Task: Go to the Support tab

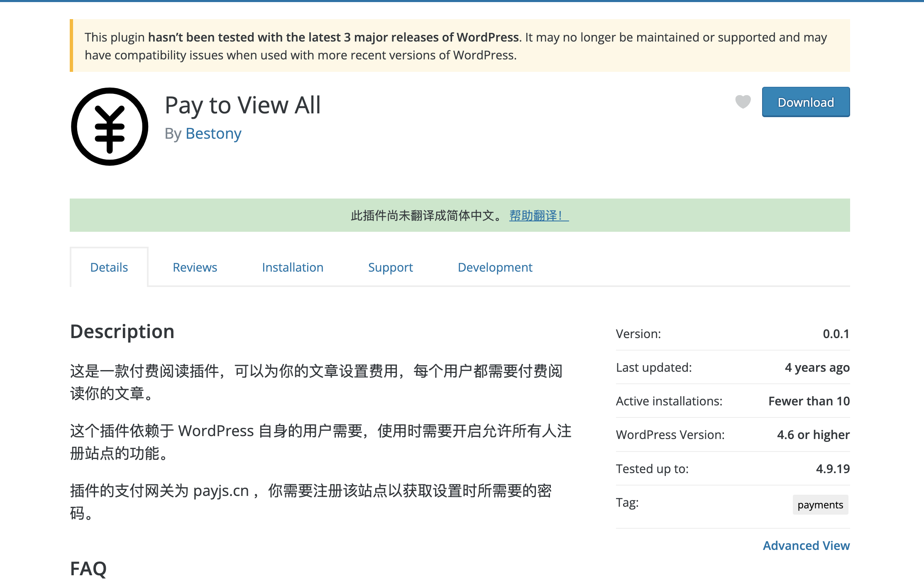Action: [390, 267]
